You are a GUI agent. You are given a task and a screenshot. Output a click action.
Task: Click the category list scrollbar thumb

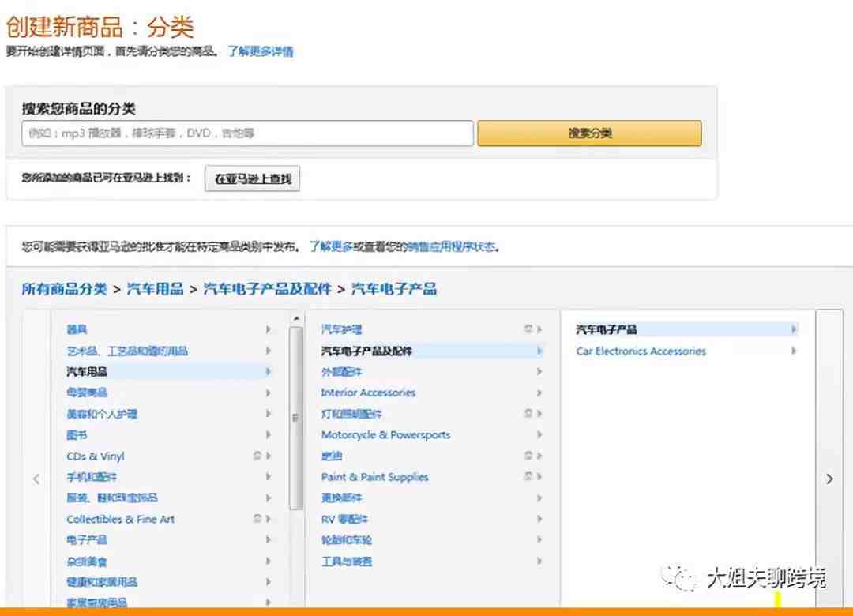tap(296, 418)
